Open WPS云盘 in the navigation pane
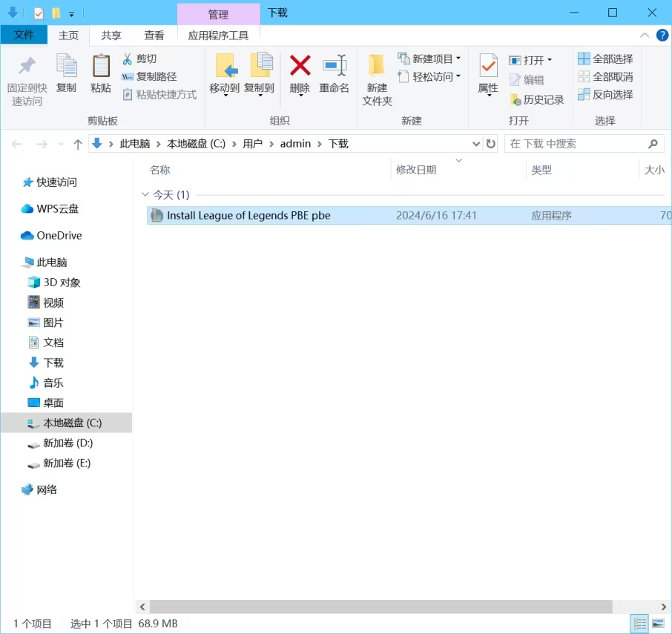 point(50,208)
